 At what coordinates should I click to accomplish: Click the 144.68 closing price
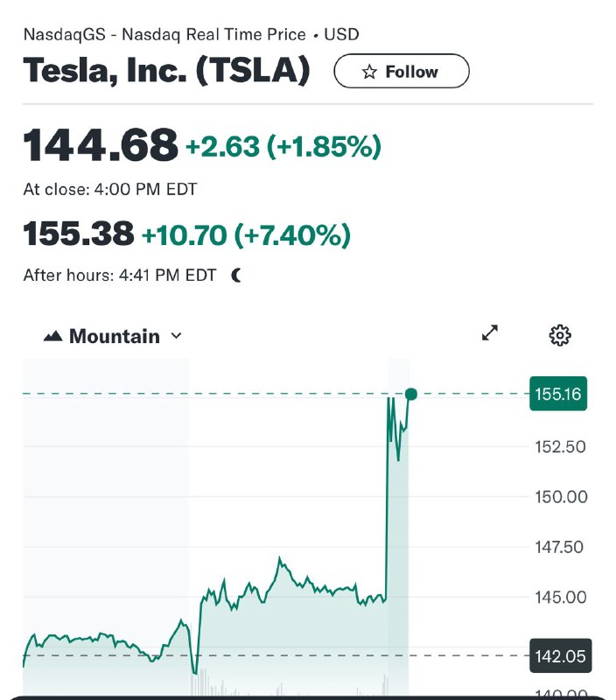(x=101, y=144)
